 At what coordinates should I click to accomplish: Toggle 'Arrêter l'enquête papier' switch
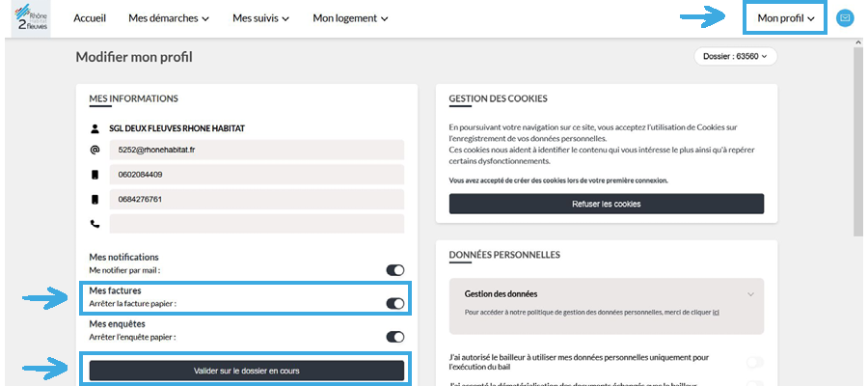pyautogui.click(x=394, y=337)
